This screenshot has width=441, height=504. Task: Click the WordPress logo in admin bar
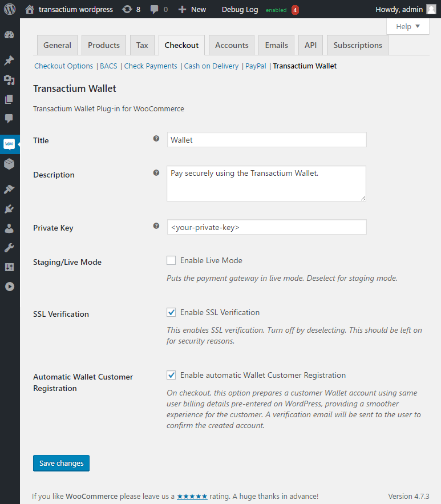pyautogui.click(x=10, y=9)
